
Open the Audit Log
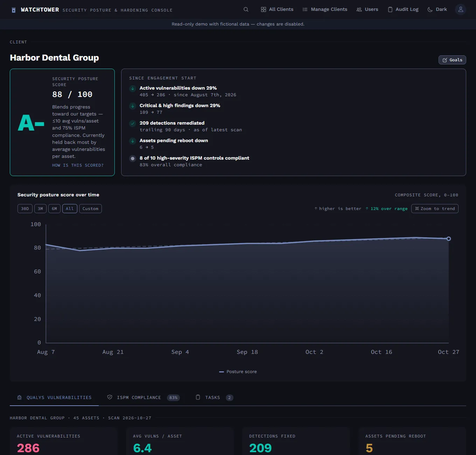click(403, 9)
